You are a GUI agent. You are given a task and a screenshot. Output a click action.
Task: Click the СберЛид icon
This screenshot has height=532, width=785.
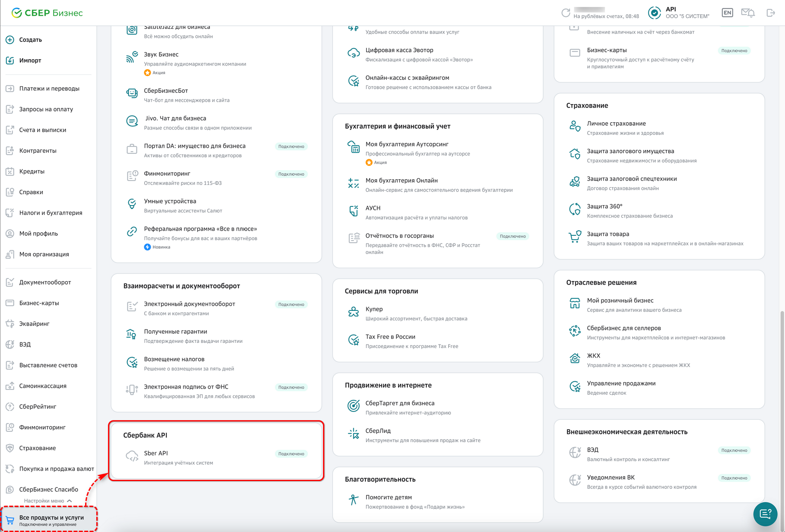coord(354,434)
